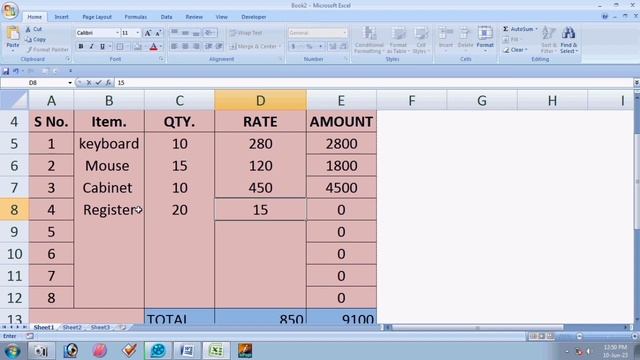
Task: Open Conditional Formatting
Action: point(369,40)
